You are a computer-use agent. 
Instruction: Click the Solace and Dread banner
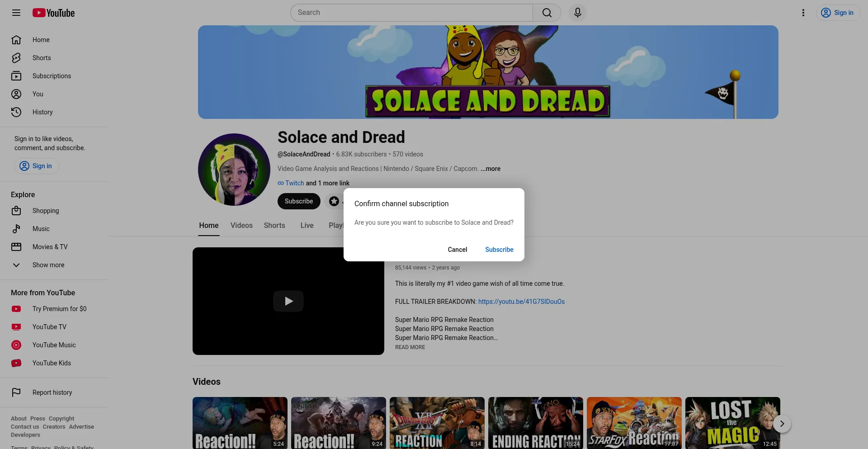(x=488, y=72)
